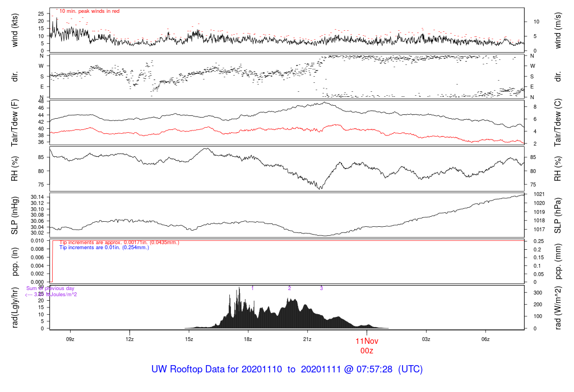
Task: Click the '18z' time axis tick label
Action: pyautogui.click(x=248, y=339)
